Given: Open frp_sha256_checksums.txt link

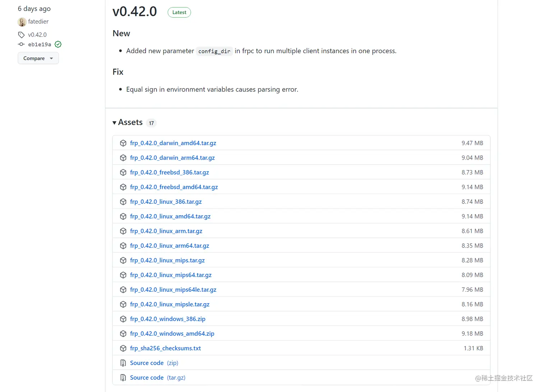Looking at the screenshot, I should tap(166, 349).
